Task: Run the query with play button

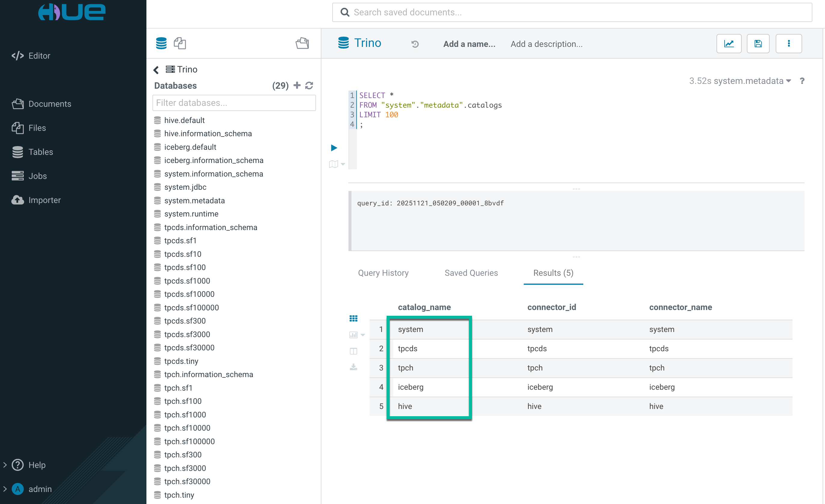Action: click(334, 148)
